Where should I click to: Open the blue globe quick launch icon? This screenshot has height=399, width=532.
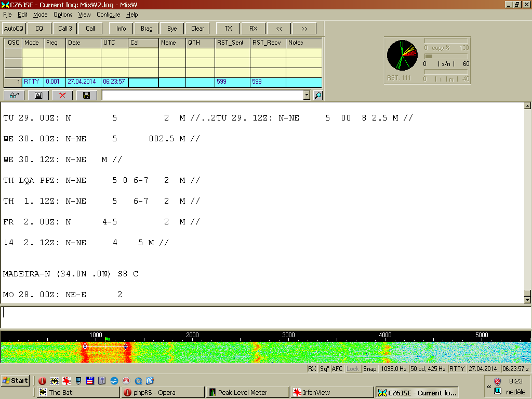(x=114, y=381)
